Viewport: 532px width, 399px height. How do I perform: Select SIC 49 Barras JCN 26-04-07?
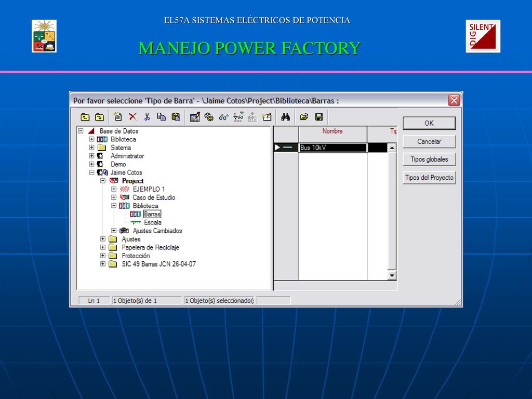159,264
